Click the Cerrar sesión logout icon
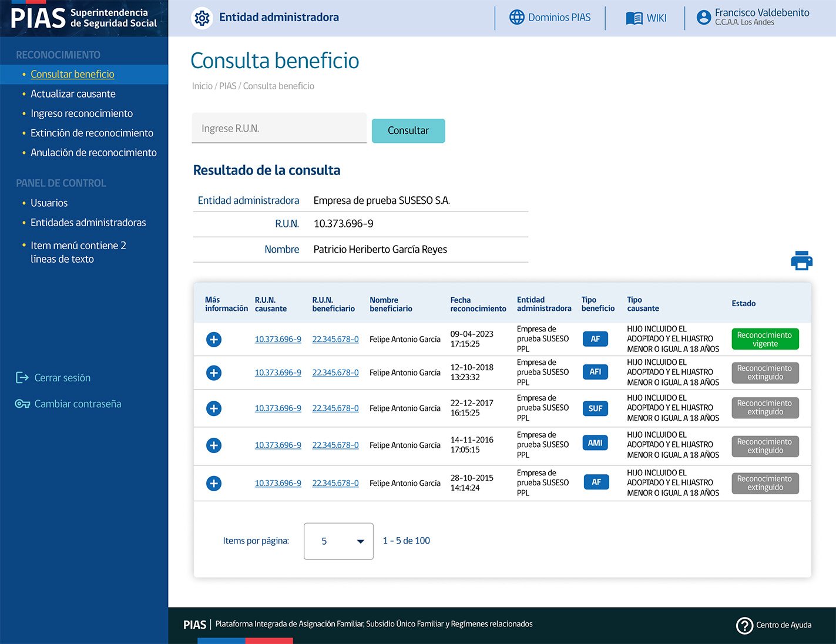 [22, 378]
